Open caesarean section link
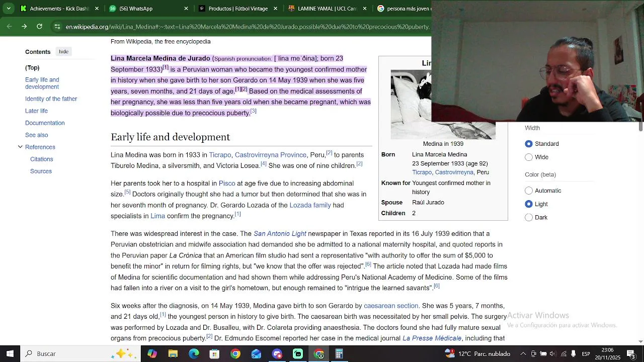Screen dimensions: 644x362 coord(391,306)
